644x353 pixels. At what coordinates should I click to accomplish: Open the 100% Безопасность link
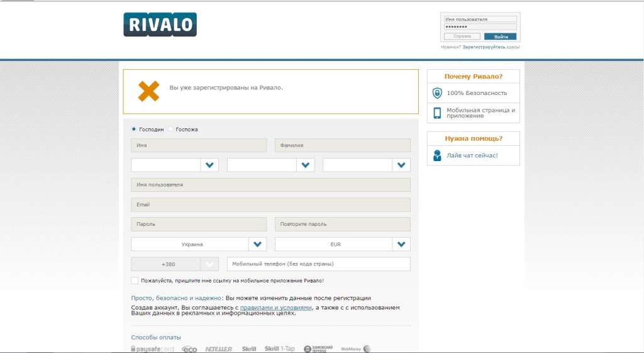tap(477, 93)
